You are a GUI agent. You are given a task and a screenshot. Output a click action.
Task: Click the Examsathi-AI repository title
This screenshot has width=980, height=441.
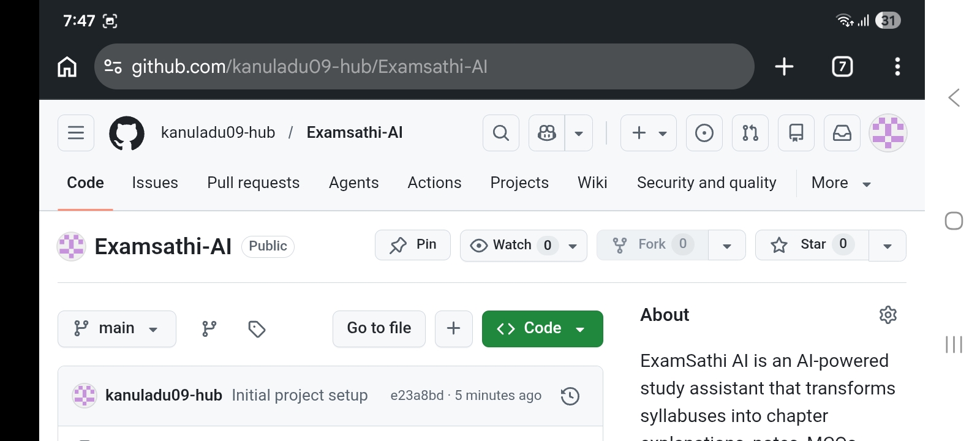coord(163,246)
